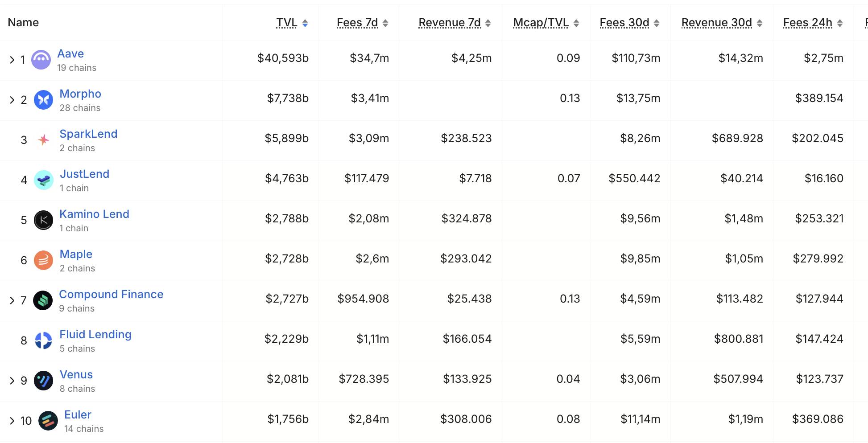Viewport: 868px width, 443px height.
Task: Click the Venus protocol logo icon
Action: click(44, 381)
